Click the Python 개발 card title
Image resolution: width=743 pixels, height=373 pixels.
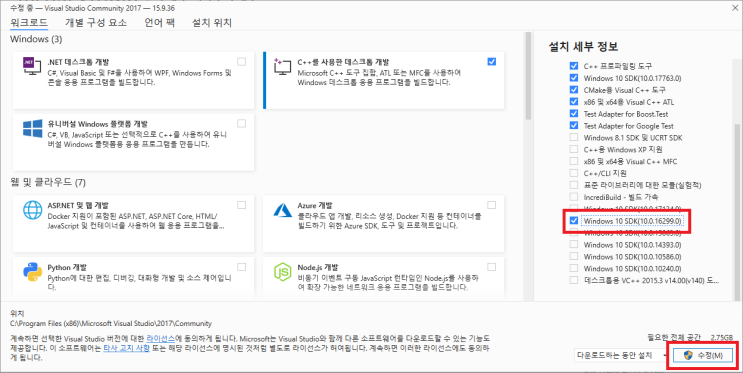(67, 267)
